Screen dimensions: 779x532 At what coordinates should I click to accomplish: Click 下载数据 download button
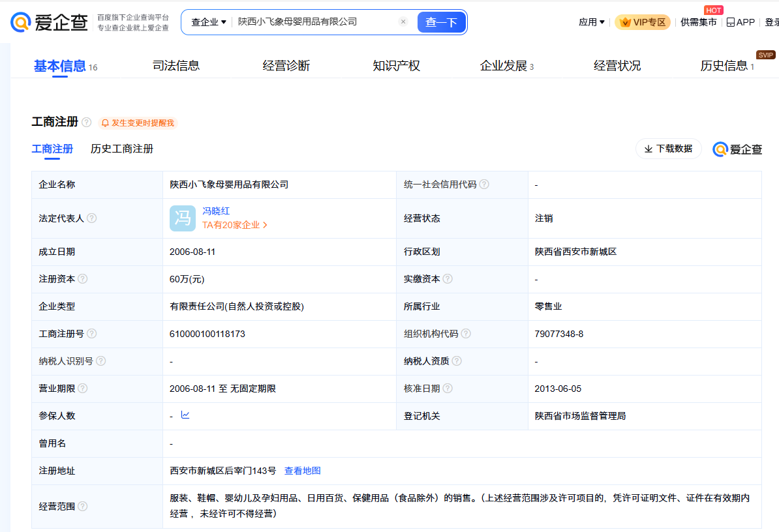tap(668, 149)
